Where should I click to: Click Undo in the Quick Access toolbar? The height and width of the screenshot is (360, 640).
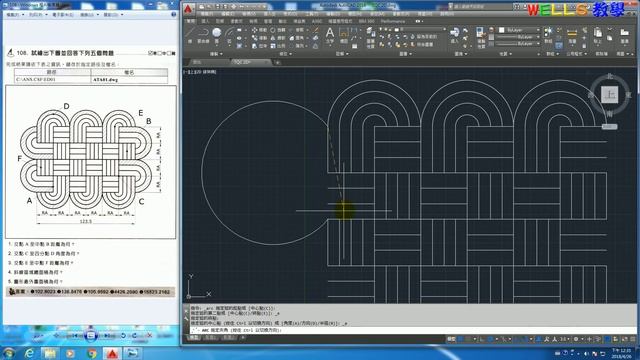click(x=242, y=7)
